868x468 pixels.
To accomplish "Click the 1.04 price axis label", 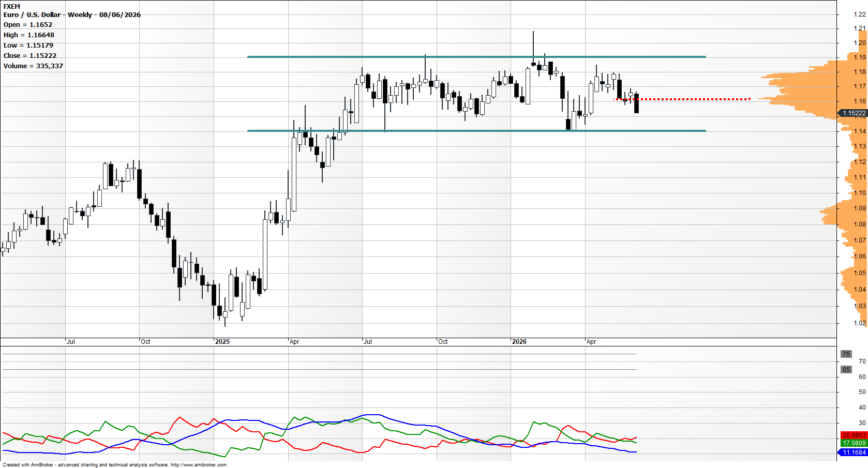I will 860,290.
